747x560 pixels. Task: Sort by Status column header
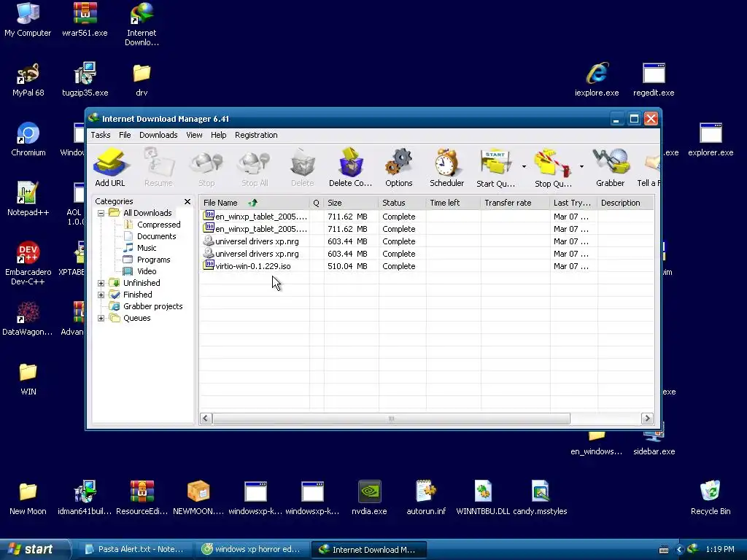tap(402, 203)
